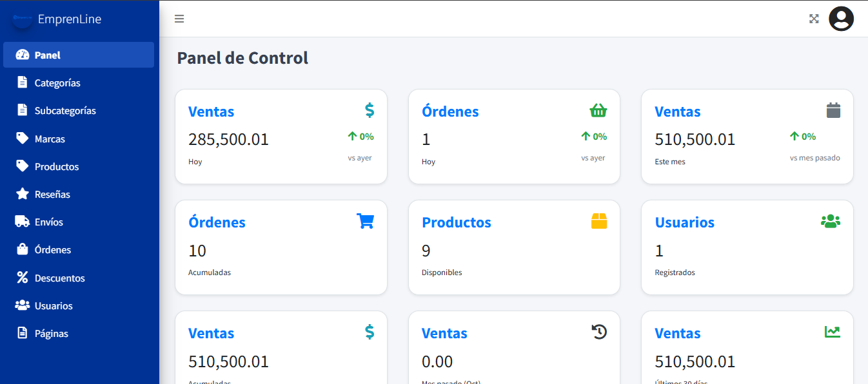Open the user profile avatar menu
Screen dimensions: 868x384
click(x=841, y=19)
